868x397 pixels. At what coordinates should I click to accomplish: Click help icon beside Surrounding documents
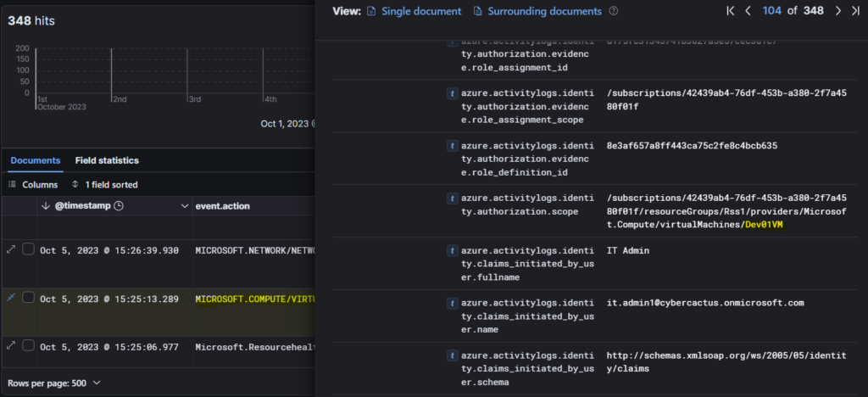tap(614, 12)
